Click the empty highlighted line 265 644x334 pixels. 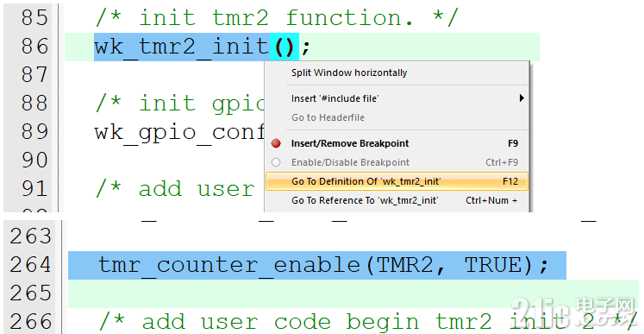tap(353, 293)
